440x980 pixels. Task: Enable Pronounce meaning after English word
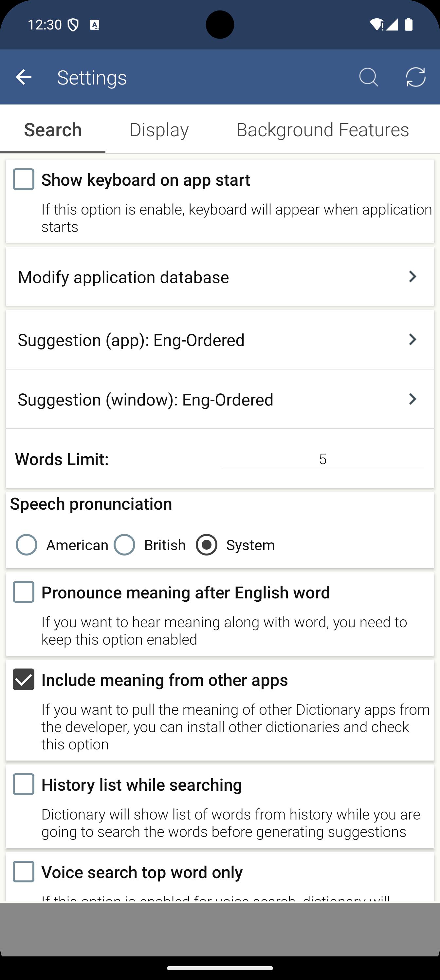[x=24, y=592]
